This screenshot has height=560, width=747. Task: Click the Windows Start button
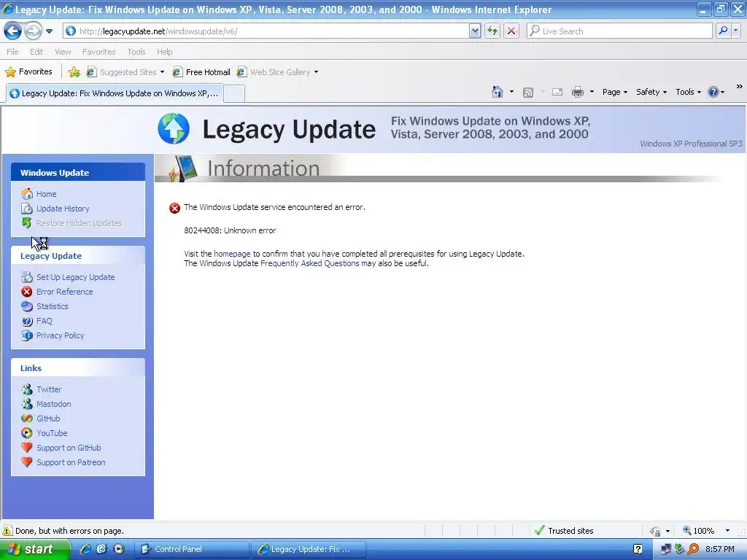point(35,549)
